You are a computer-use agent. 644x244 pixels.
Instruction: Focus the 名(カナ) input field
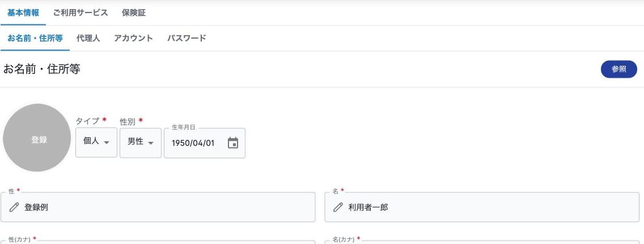[482, 242]
